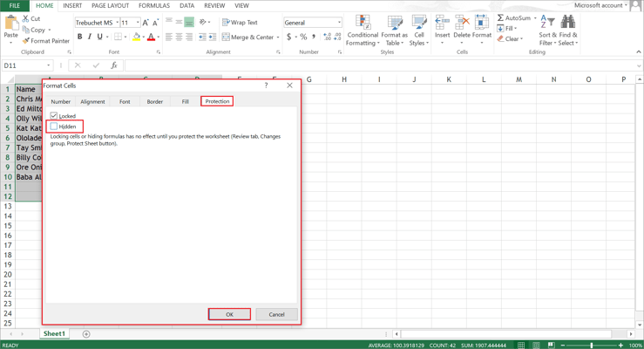Switch to the DATA ribbon tab

tap(186, 6)
